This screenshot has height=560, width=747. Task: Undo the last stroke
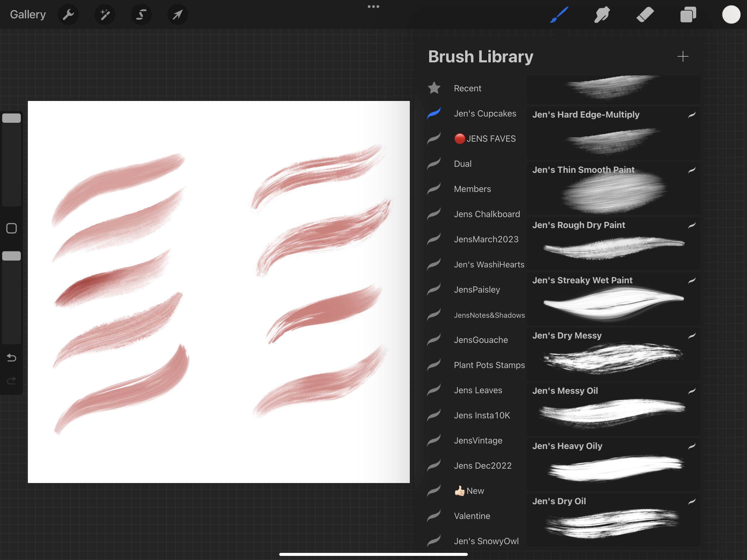[x=11, y=357]
